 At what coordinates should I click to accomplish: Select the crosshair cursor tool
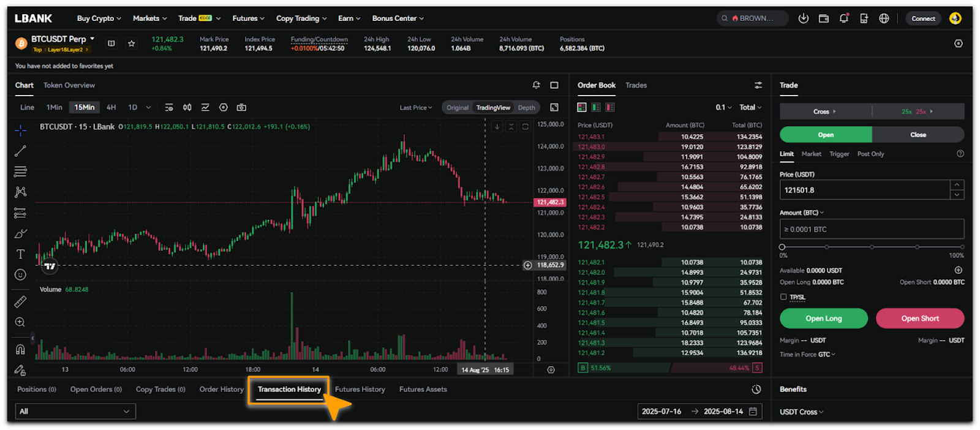[20, 130]
